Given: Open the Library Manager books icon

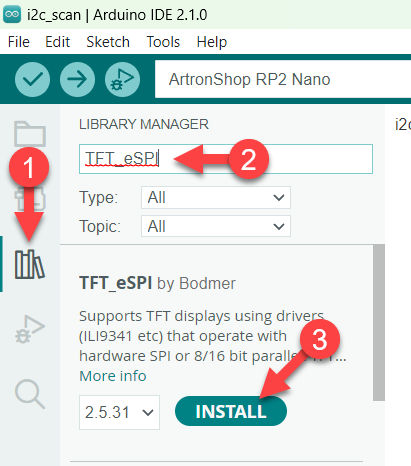Looking at the screenshot, I should [30, 264].
